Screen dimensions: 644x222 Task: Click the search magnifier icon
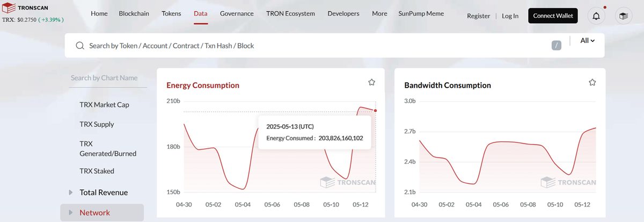point(80,46)
